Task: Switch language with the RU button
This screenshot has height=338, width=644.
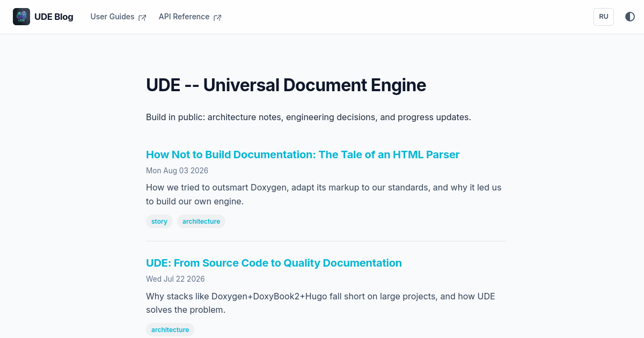Action: click(x=604, y=17)
